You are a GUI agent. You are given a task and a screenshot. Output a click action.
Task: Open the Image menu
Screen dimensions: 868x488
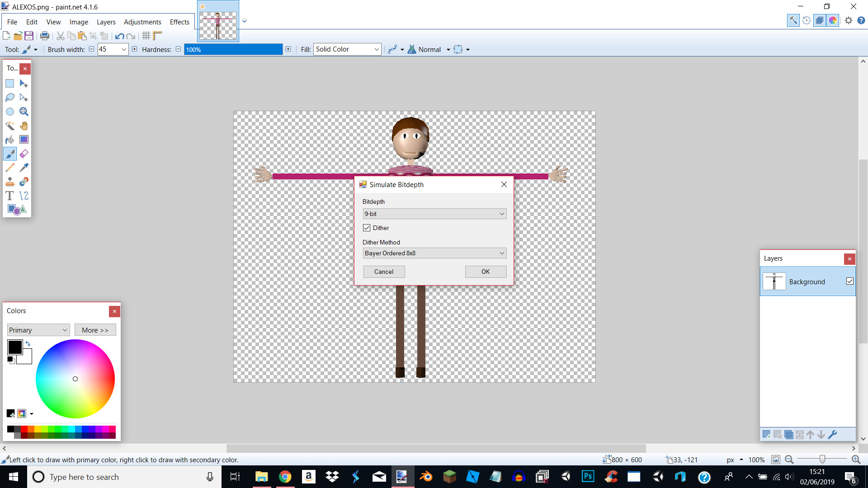pos(79,22)
